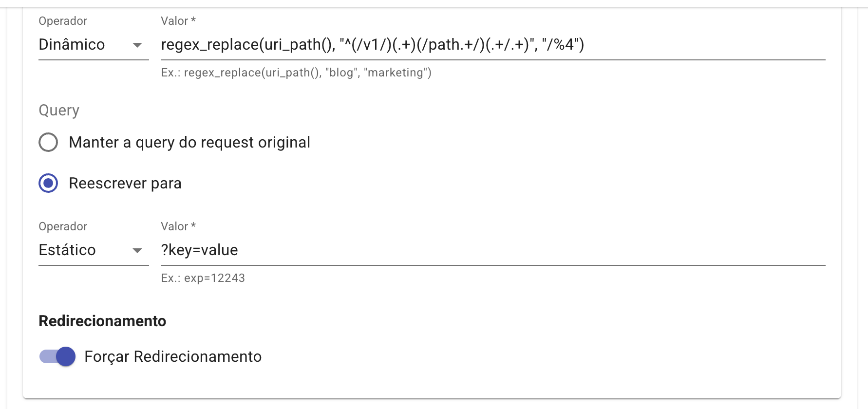Click the Redirecionamento section title
Image resolution: width=868 pixels, height=409 pixels.
[x=102, y=321]
